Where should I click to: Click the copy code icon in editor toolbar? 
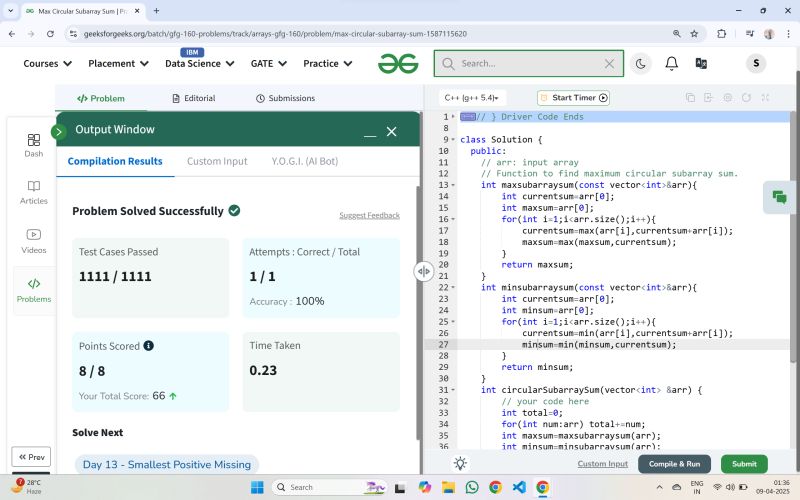tap(690, 97)
